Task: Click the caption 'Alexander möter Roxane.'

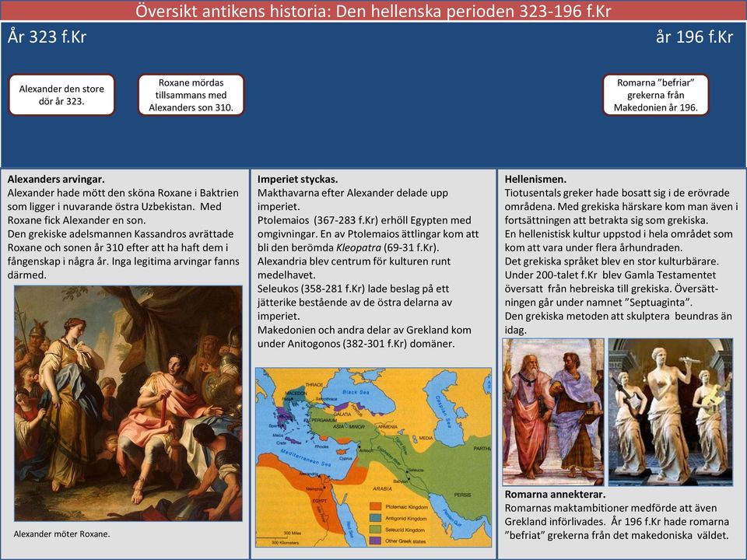Action: click(x=61, y=534)
